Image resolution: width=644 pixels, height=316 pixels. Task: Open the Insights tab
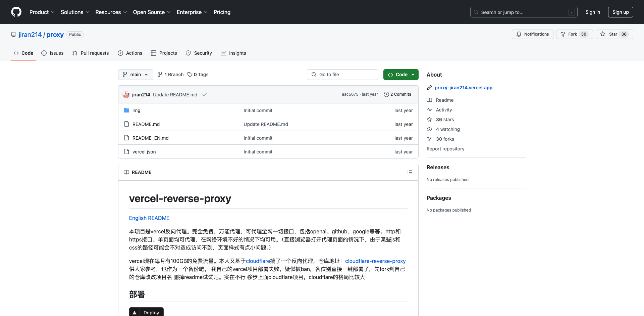click(x=233, y=53)
